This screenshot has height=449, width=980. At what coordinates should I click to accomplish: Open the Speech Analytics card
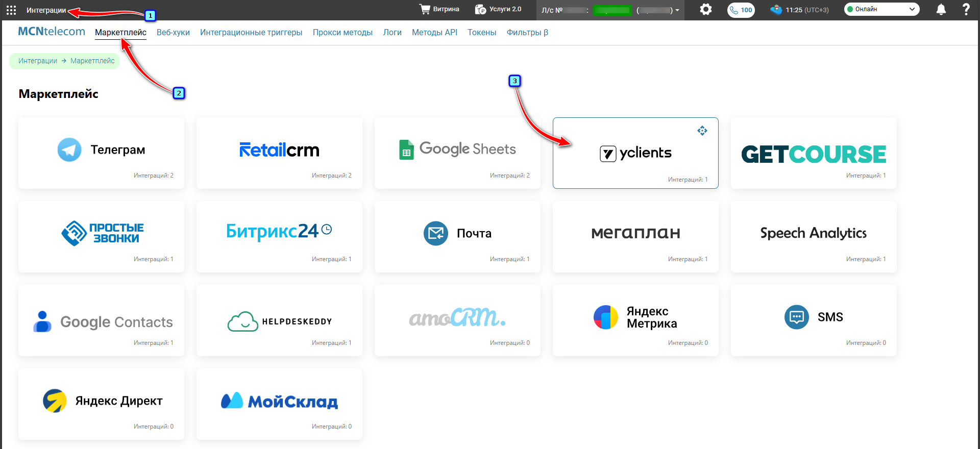814,237
